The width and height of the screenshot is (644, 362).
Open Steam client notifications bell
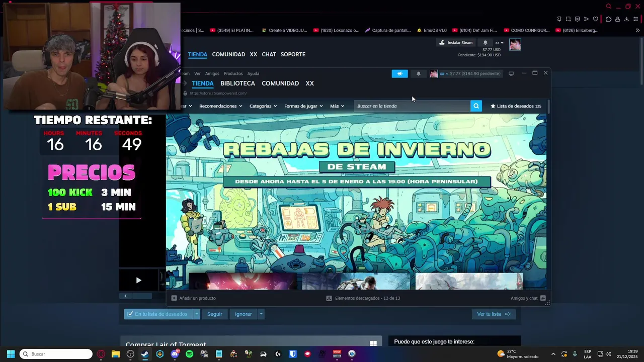418,73
